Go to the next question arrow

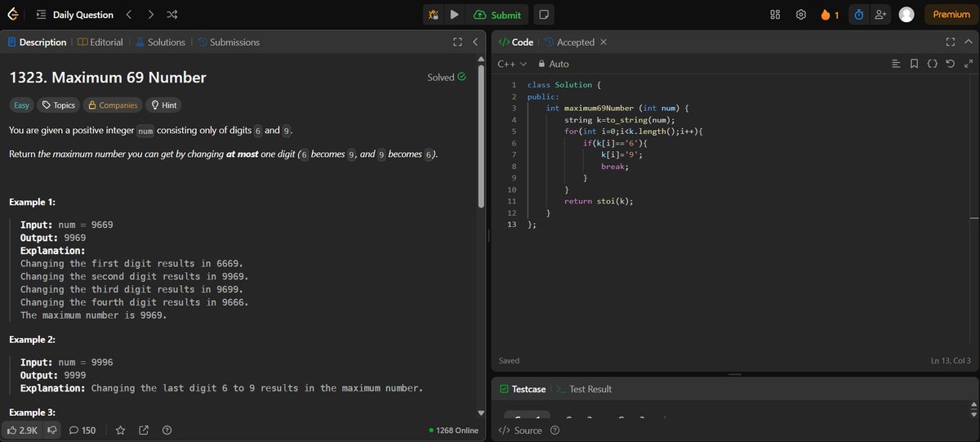click(151, 15)
